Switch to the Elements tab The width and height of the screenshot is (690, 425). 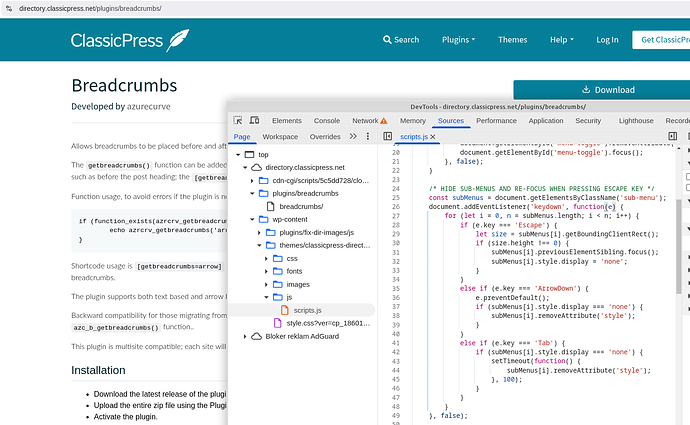(286, 121)
